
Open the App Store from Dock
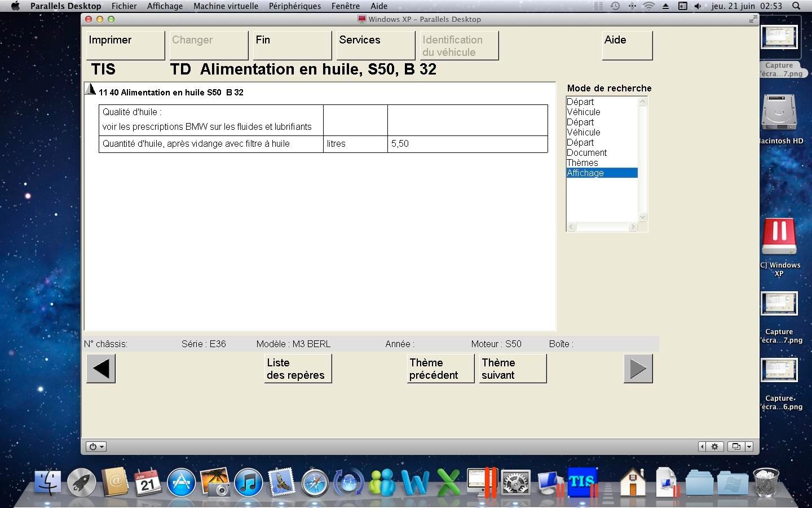(x=181, y=483)
